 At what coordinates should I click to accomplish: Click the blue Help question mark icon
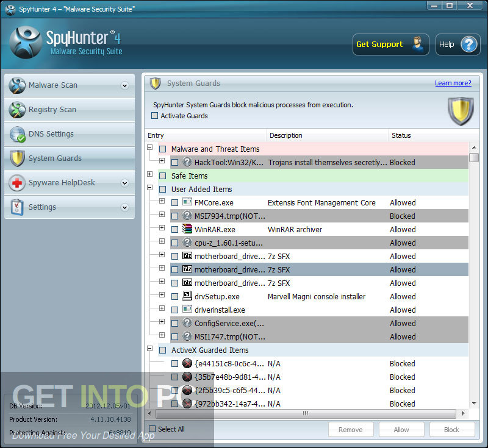(468, 44)
